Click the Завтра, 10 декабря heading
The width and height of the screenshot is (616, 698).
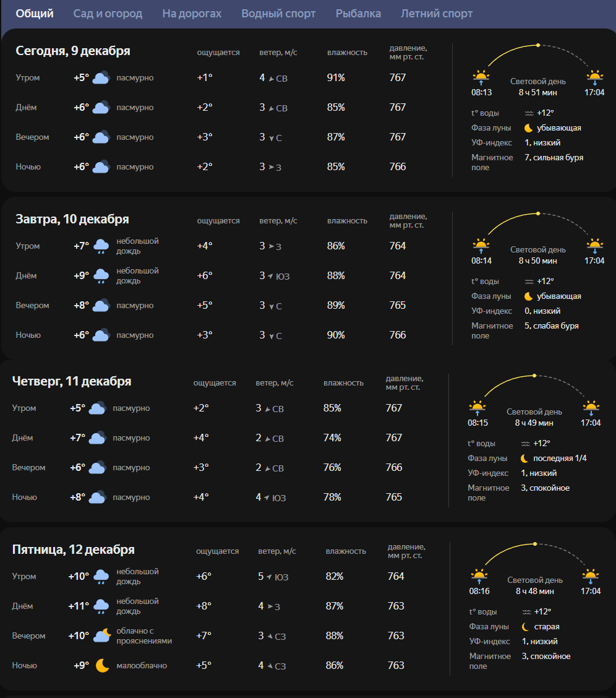[x=72, y=219]
